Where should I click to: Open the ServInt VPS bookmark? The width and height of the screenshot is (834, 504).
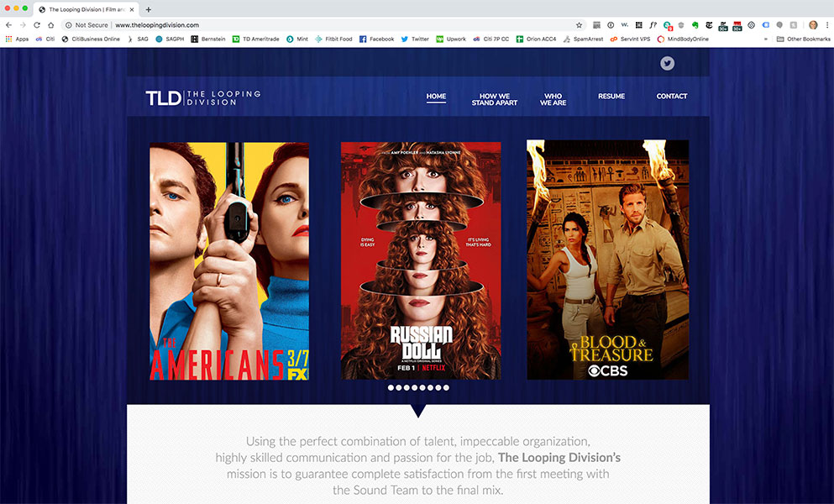point(630,39)
